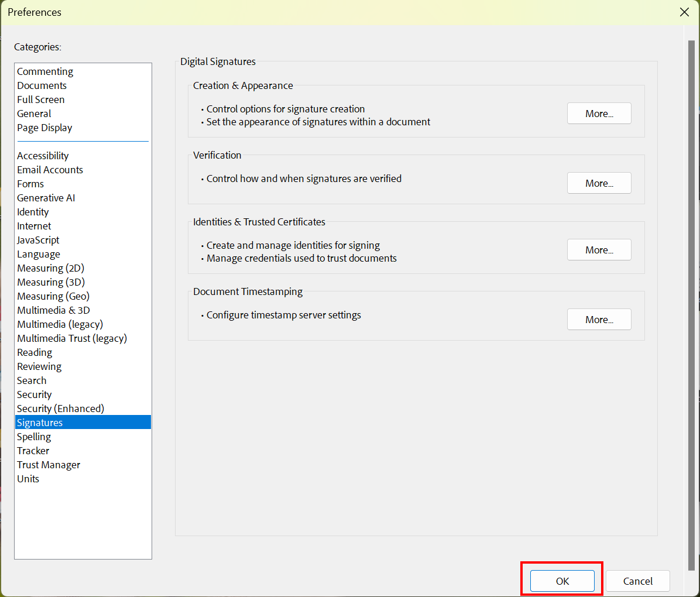Viewport: 700px width, 597px height.
Task: Select the Accessibility category
Action: point(43,156)
